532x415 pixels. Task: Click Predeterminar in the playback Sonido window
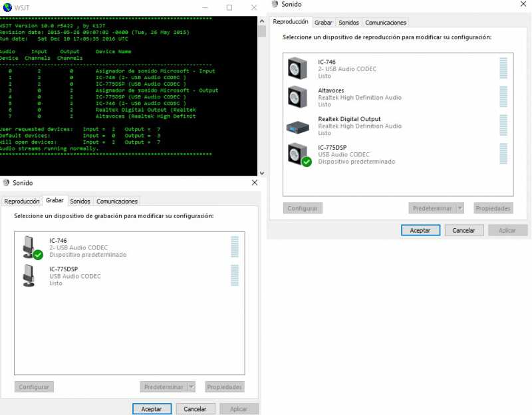click(432, 208)
